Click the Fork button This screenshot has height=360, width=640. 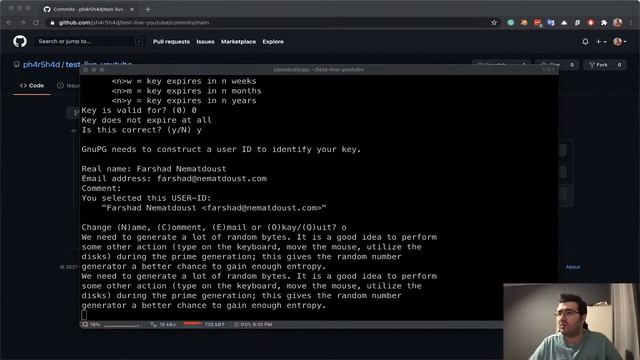[605, 64]
